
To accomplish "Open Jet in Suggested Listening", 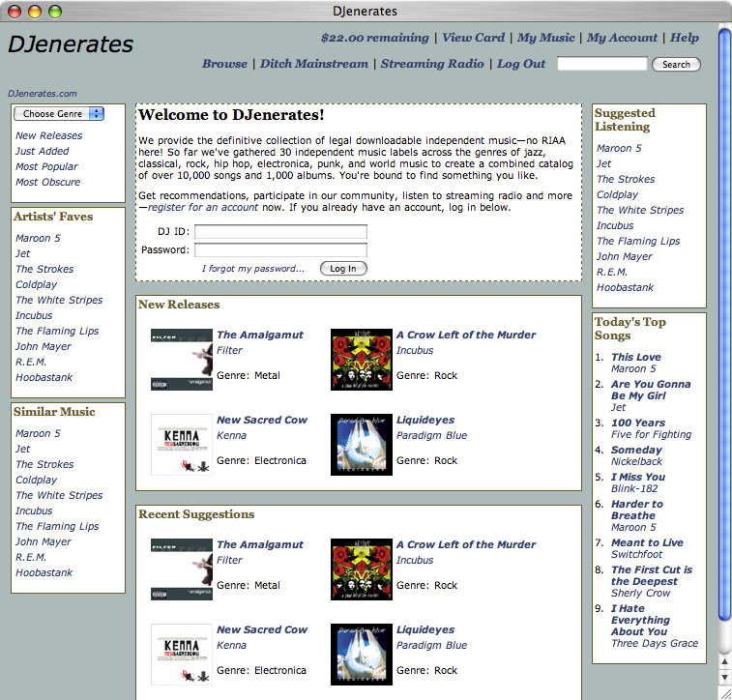I will (x=603, y=163).
